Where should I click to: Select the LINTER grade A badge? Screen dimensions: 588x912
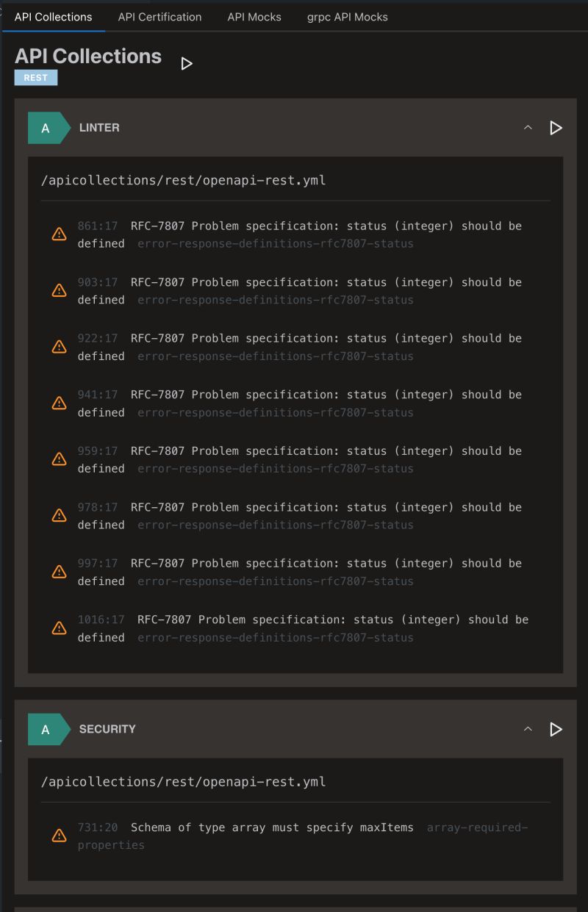point(46,127)
